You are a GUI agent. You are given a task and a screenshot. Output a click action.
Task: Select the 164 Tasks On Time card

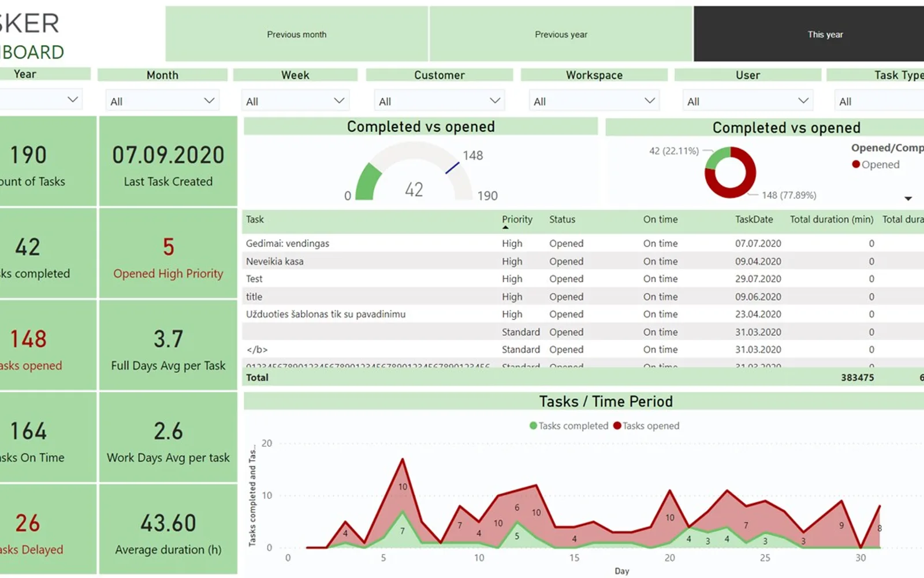click(48, 437)
